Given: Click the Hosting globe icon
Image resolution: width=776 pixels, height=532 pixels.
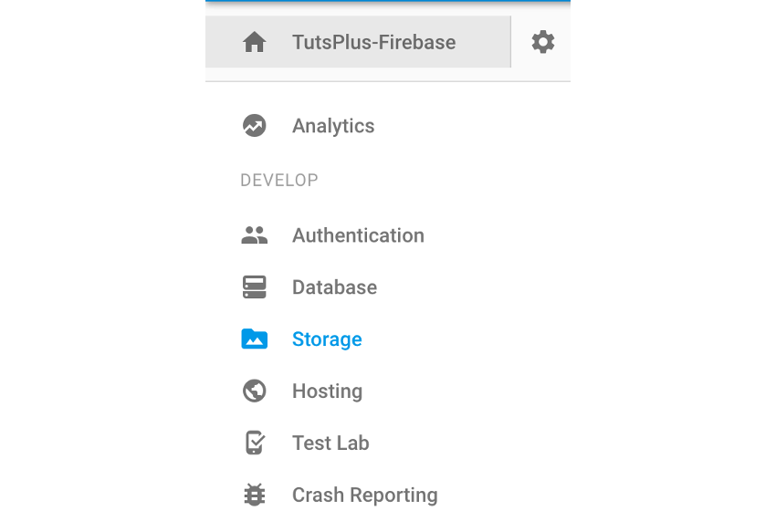Looking at the screenshot, I should [x=254, y=391].
